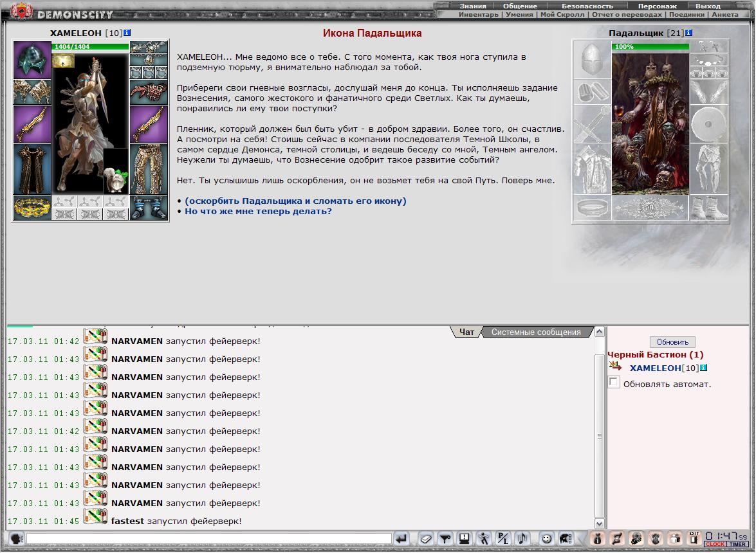Screen dimensions: 756x553
Task: Click Падальщик's 100% health bar
Action: pos(650,47)
